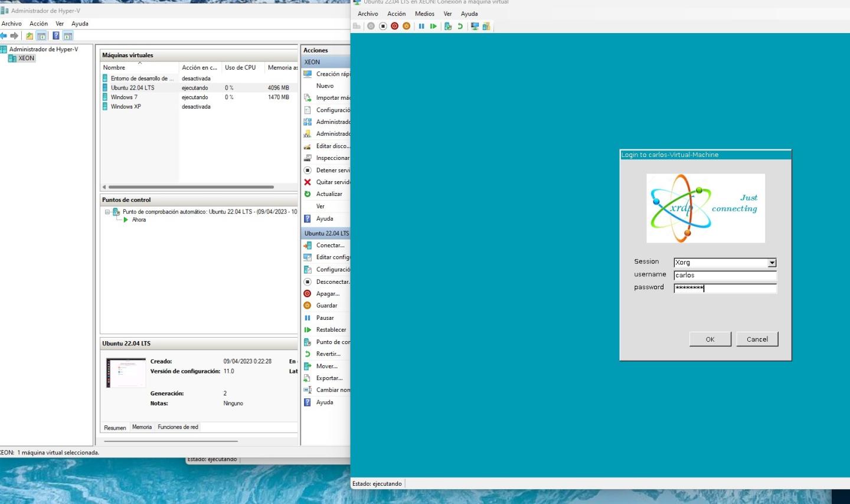Click OK in the xrdp login dialog
This screenshot has height=504, width=850.
click(x=710, y=339)
